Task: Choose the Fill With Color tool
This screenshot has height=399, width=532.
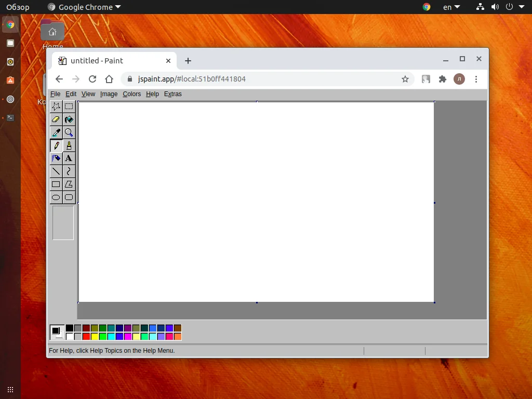Action: point(69,119)
